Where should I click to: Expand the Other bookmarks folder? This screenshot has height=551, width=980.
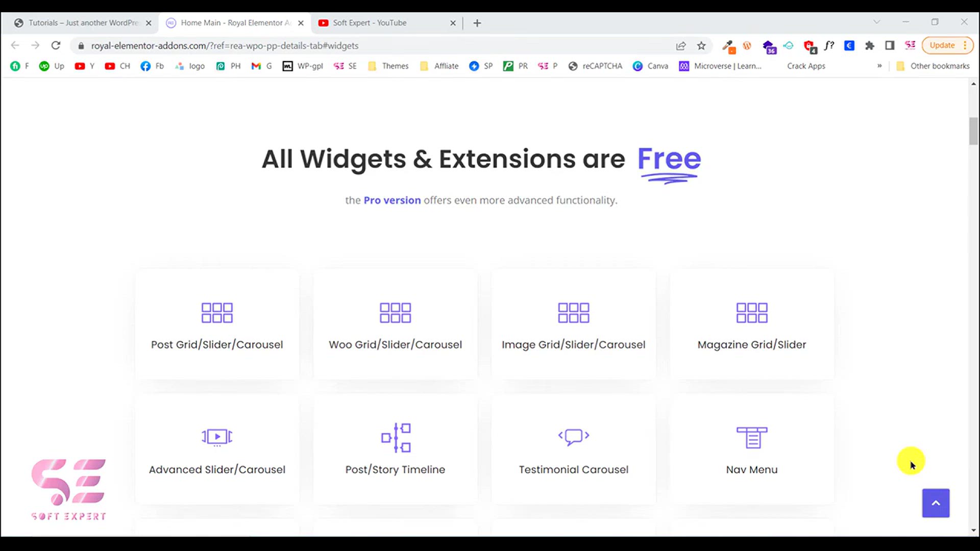pos(933,66)
